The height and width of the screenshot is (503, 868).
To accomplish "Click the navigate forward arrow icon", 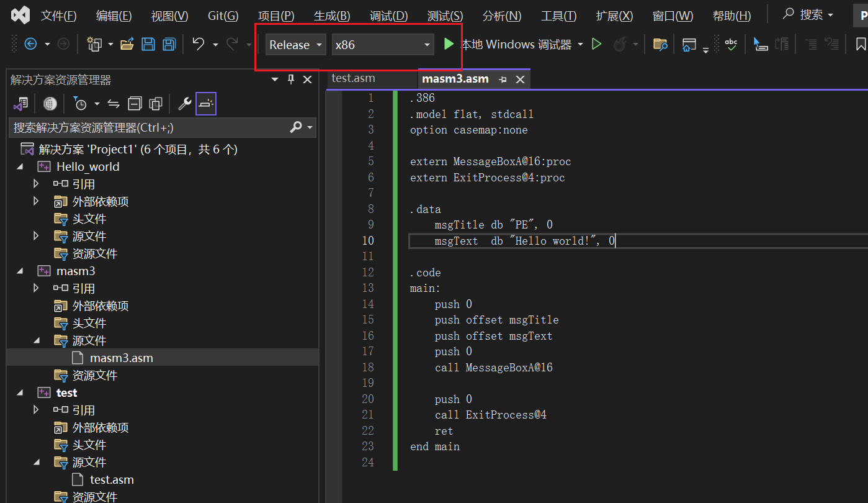I will (x=63, y=44).
